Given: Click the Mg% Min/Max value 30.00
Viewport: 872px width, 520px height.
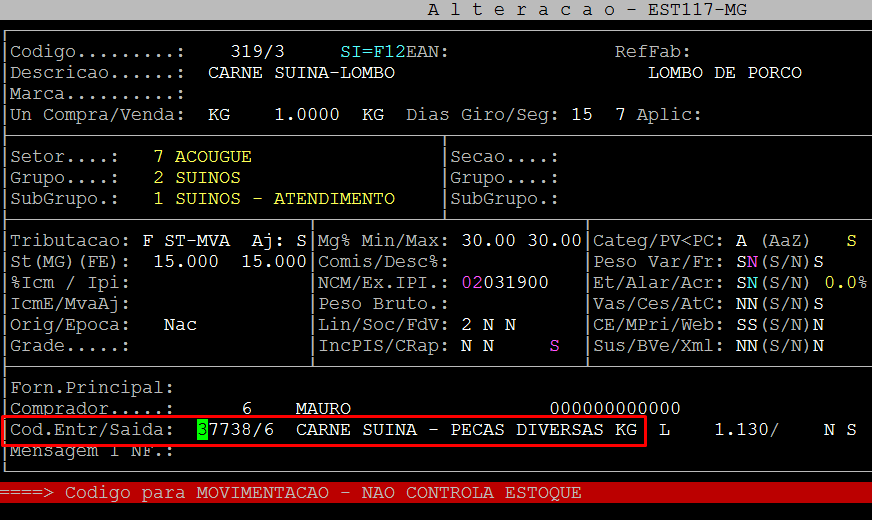Looking at the screenshot, I should click(488, 241).
